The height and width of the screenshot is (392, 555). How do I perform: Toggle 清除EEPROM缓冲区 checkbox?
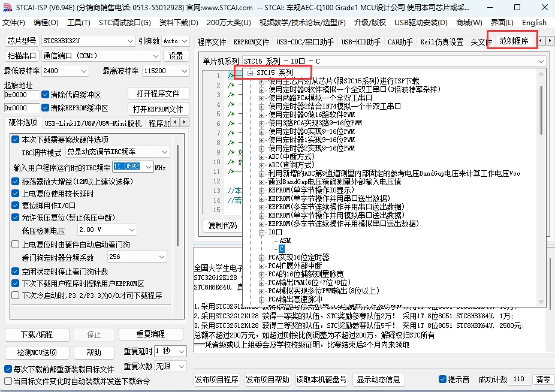pyautogui.click(x=45, y=108)
